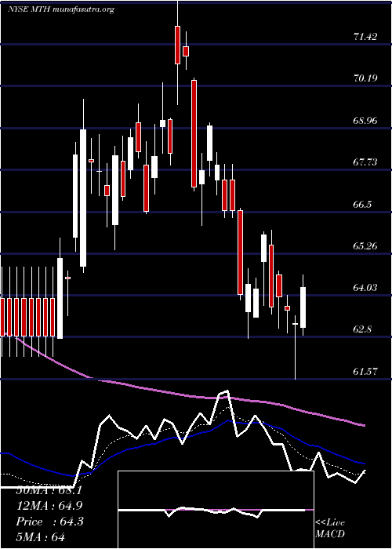
Task: Select the 67.73 price level label
Action: click(x=365, y=162)
